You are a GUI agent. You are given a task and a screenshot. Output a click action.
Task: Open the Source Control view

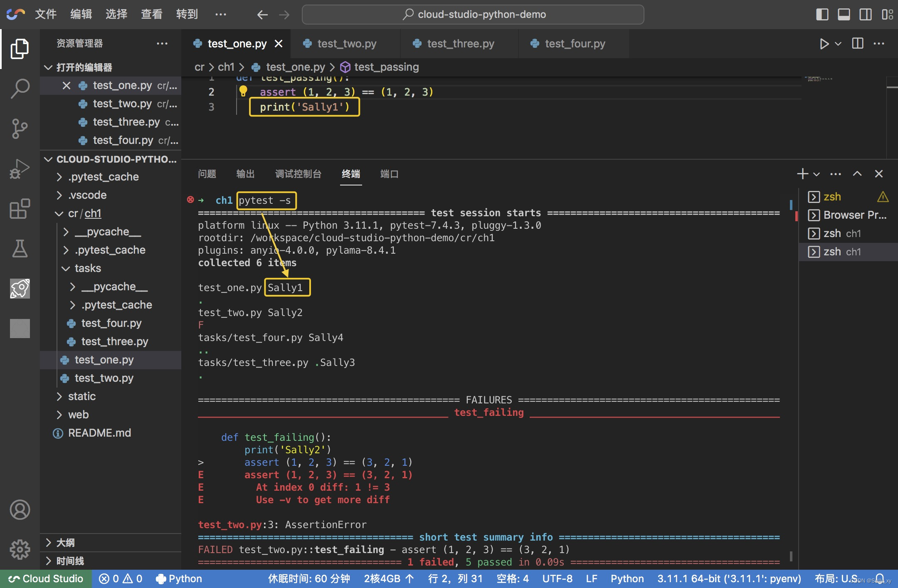tap(20, 128)
